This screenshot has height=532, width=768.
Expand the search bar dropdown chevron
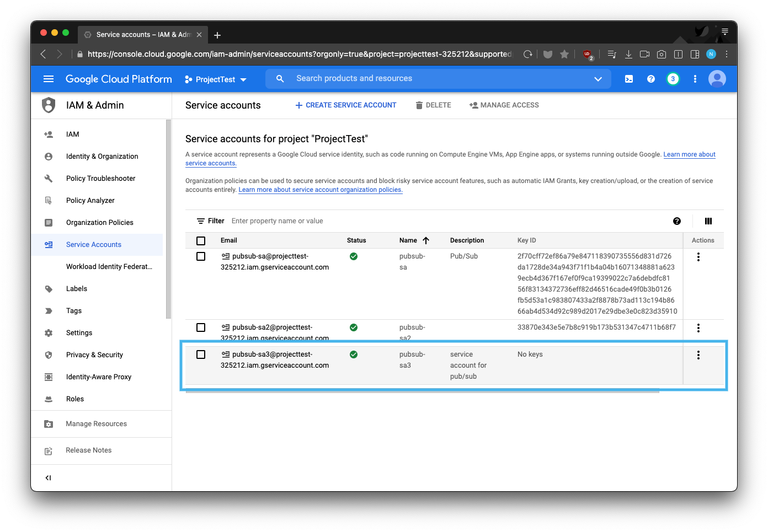(x=598, y=79)
